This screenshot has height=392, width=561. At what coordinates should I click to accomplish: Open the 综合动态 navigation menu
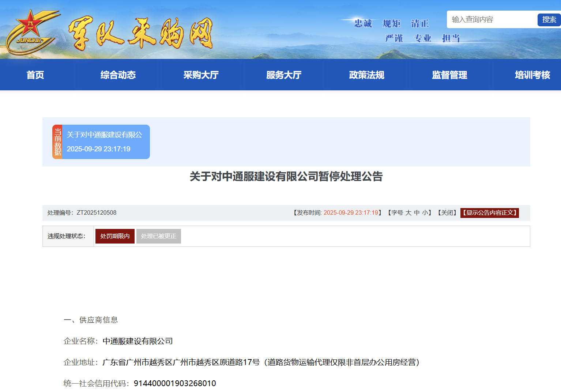point(118,75)
